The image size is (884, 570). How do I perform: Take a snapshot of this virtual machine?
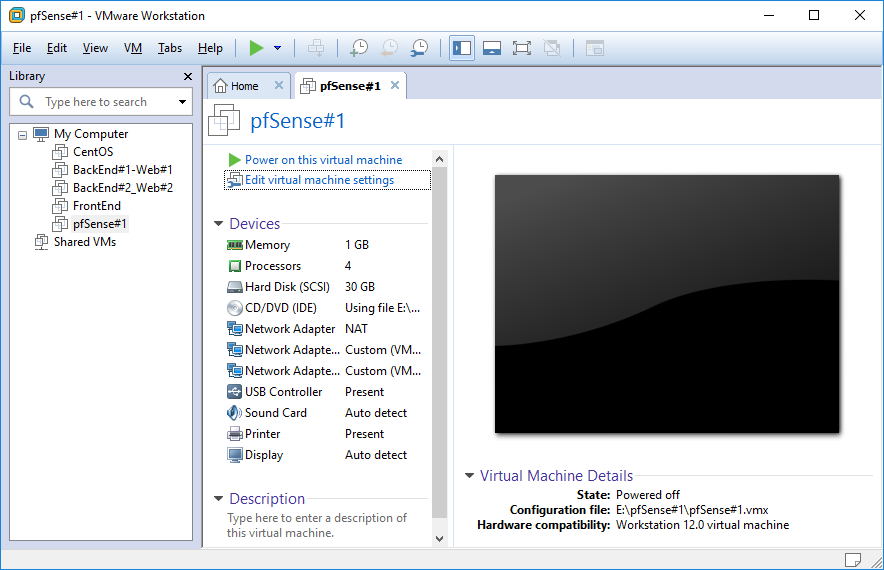point(359,48)
